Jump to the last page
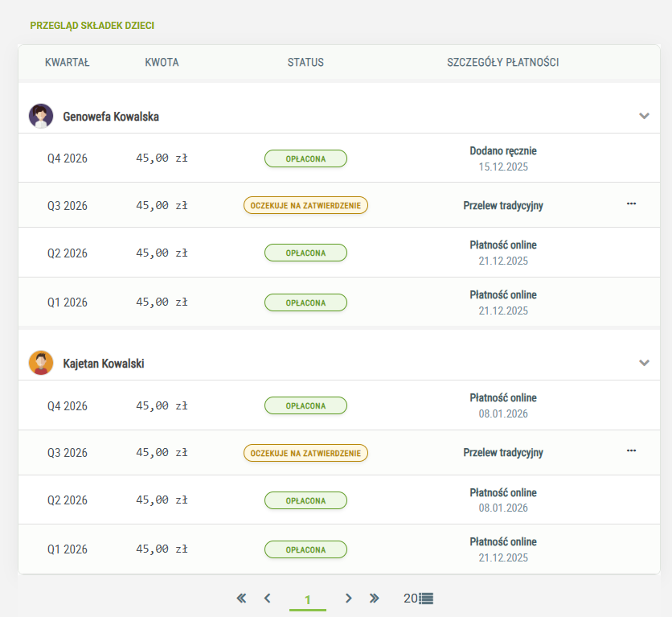This screenshot has width=672, height=617. tap(374, 598)
